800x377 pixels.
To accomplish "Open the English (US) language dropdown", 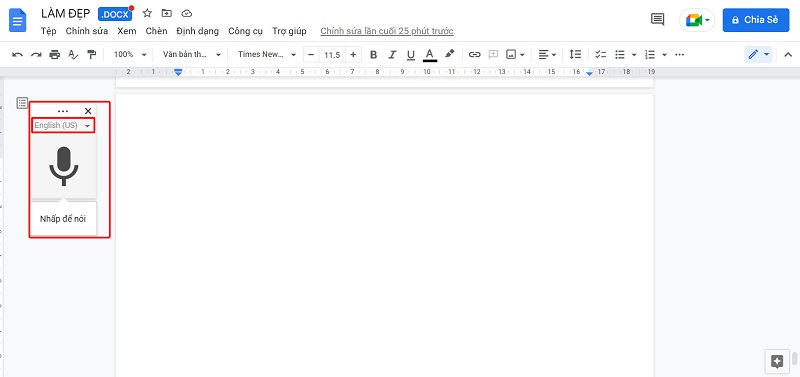I will pos(63,125).
